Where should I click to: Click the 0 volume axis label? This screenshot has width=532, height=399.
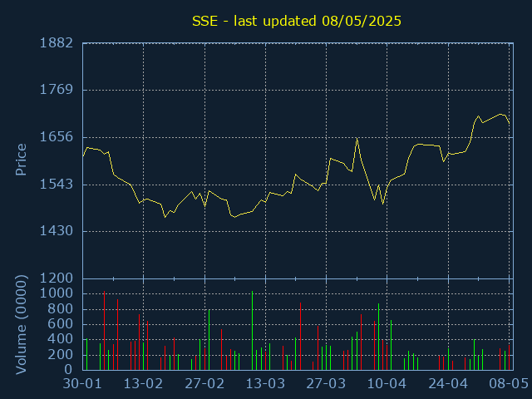[x=69, y=369]
